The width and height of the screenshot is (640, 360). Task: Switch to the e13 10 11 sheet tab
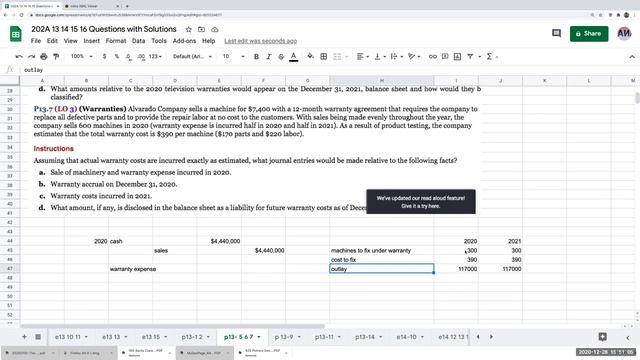pyautogui.click(x=71, y=337)
